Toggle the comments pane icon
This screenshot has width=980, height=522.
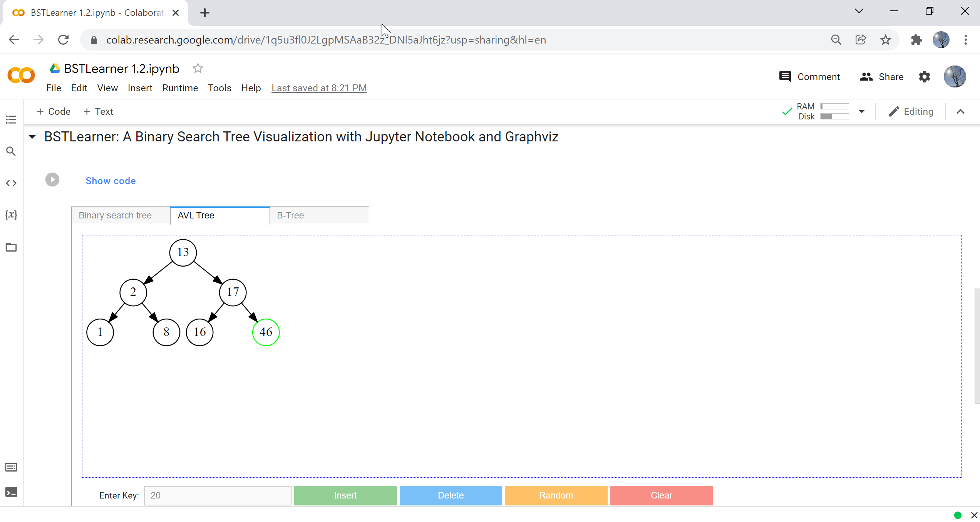coord(785,77)
